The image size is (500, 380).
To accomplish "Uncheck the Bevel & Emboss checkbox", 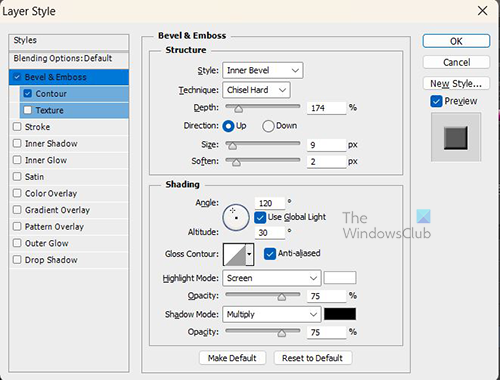I will pos(17,77).
